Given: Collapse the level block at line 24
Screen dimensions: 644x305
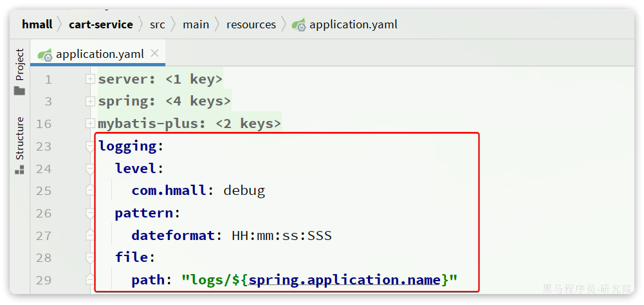Looking at the screenshot, I should pyautogui.click(x=90, y=169).
